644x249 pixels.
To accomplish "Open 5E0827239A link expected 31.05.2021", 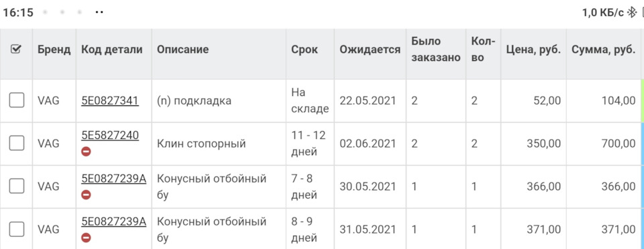I will [114, 221].
